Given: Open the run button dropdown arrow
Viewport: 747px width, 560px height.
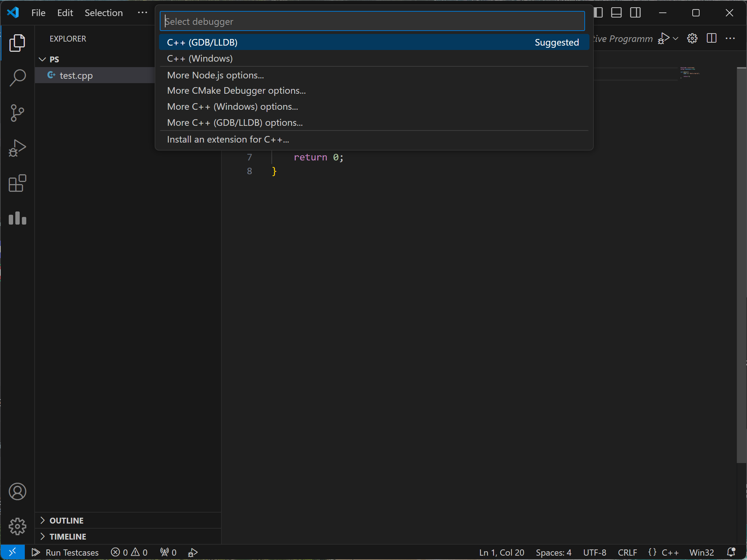Looking at the screenshot, I should tap(676, 38).
